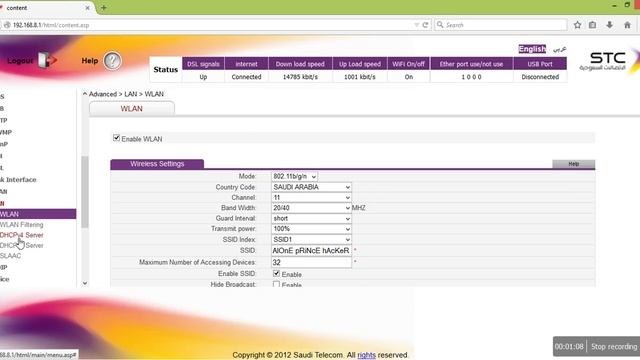The height and width of the screenshot is (360, 640).
Task: Switch language to Arabic
Action: pos(560,49)
